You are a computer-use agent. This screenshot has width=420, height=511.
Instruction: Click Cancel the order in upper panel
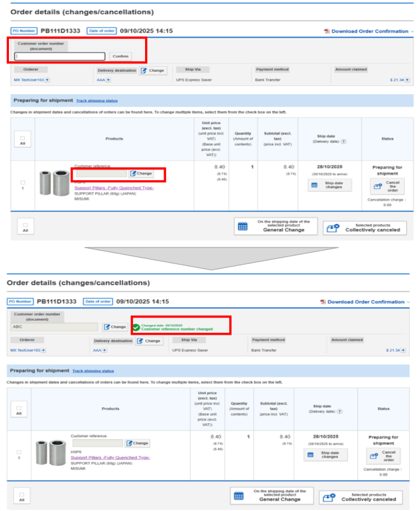386,186
